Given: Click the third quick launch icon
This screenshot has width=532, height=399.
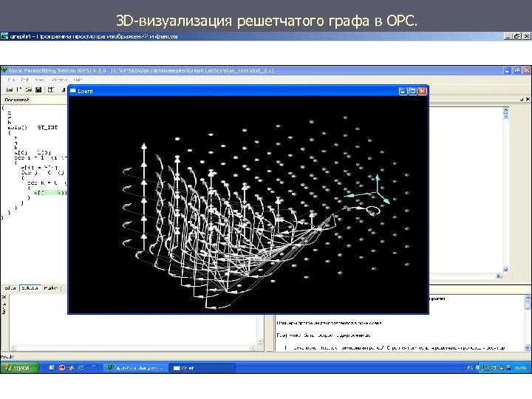Looking at the screenshot, I should click(x=71, y=368).
